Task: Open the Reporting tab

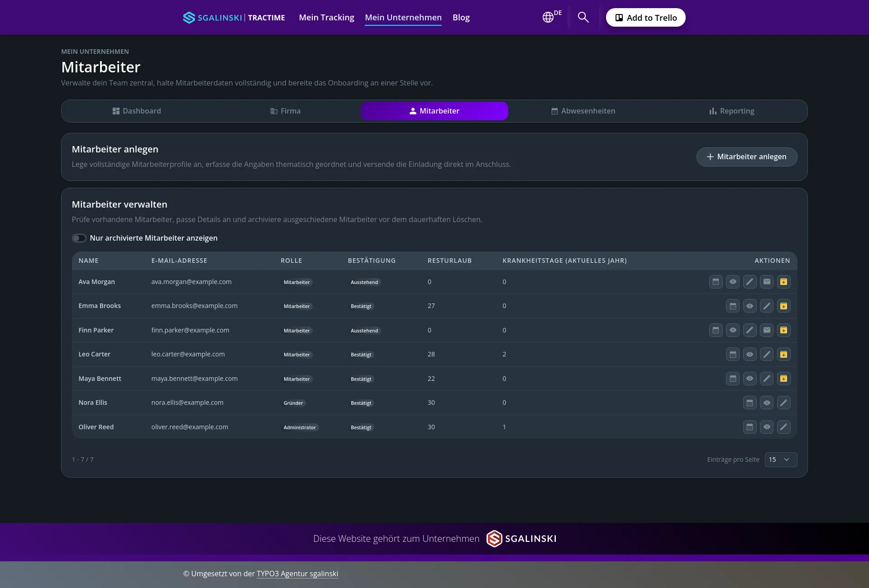Action: (x=731, y=111)
